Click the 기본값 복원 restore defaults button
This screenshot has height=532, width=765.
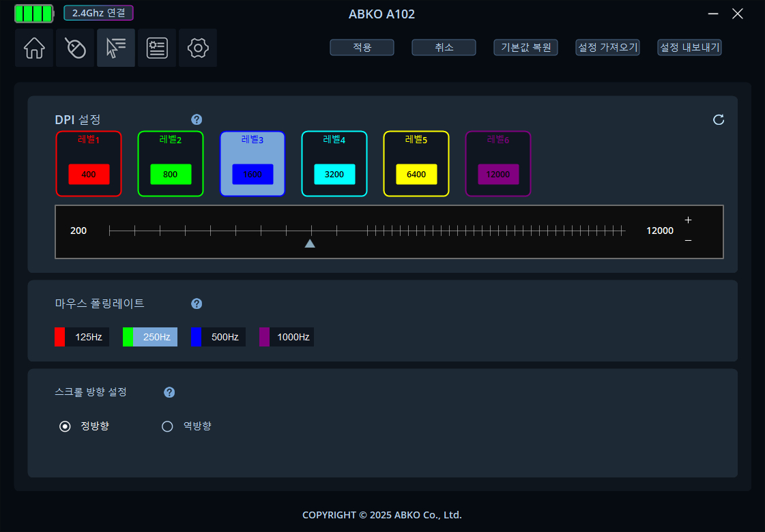pyautogui.click(x=526, y=47)
